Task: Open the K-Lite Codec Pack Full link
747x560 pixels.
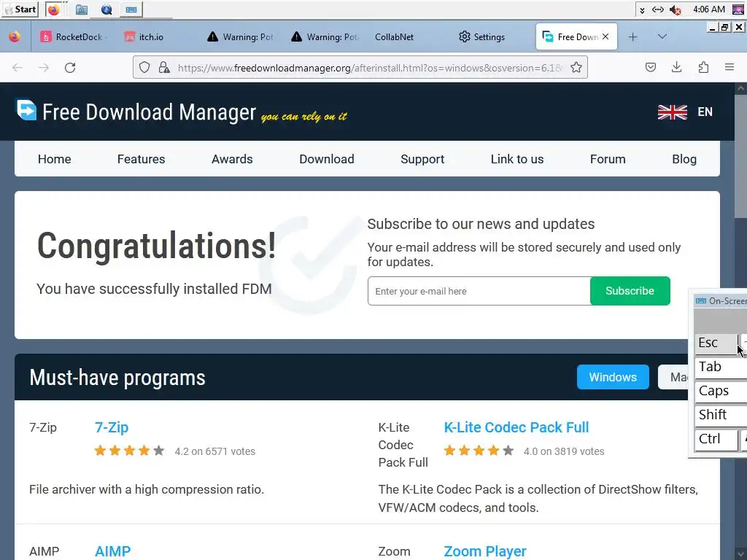Action: tap(516, 427)
